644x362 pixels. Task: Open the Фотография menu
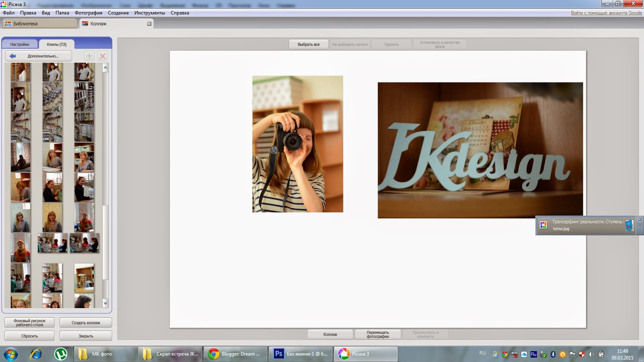click(x=89, y=13)
